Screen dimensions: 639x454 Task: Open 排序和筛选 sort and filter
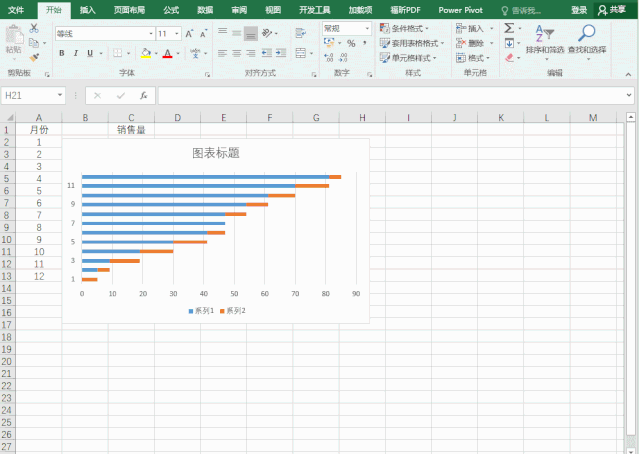tap(545, 43)
